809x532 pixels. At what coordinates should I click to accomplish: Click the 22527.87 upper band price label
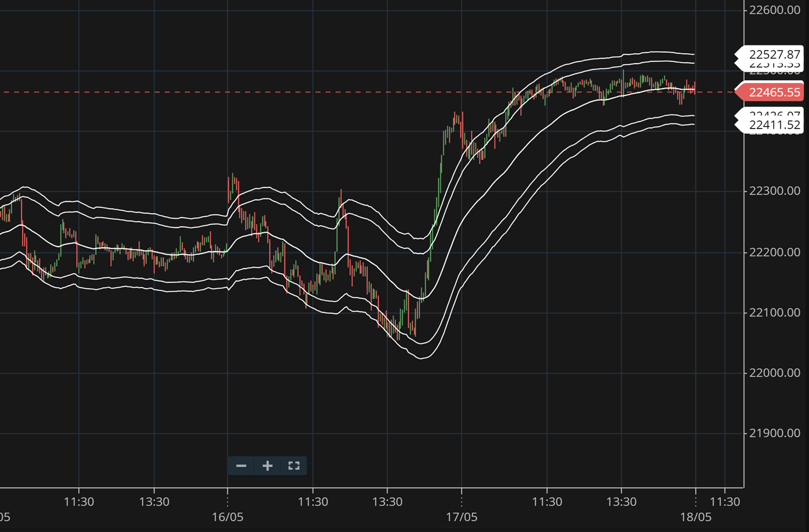pos(774,54)
